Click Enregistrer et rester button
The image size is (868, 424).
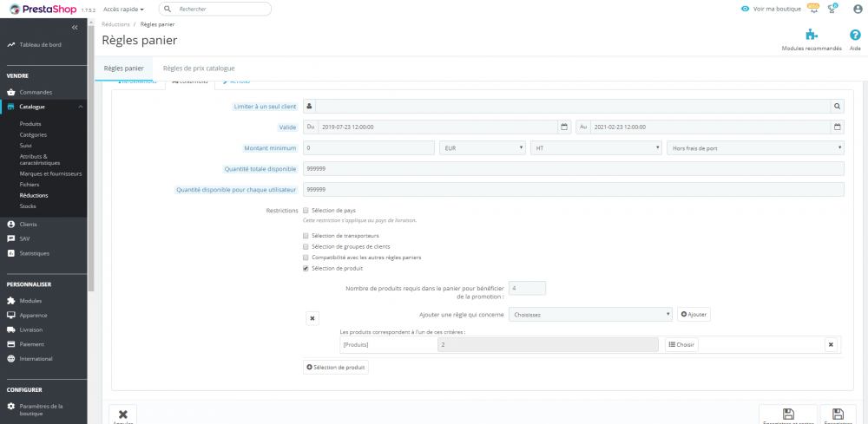click(788, 414)
